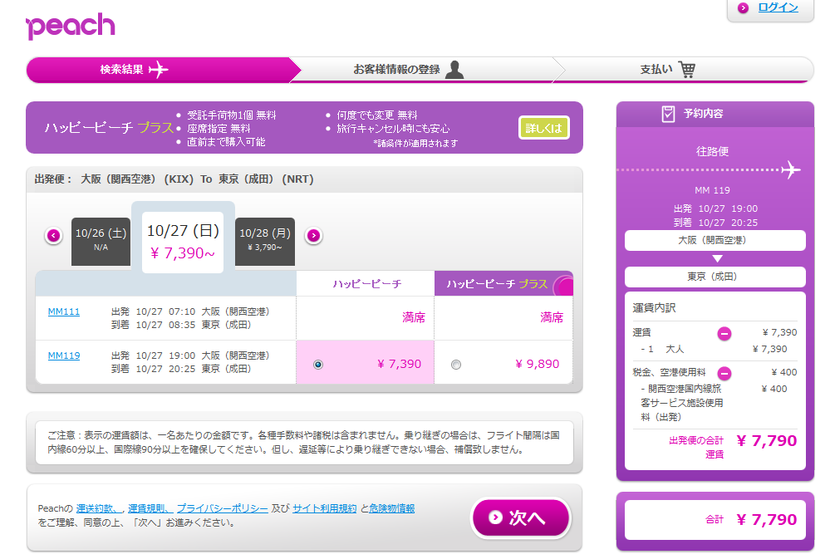Open the 運送約款 link
Screen dimensions: 830x559
[x=98, y=509]
